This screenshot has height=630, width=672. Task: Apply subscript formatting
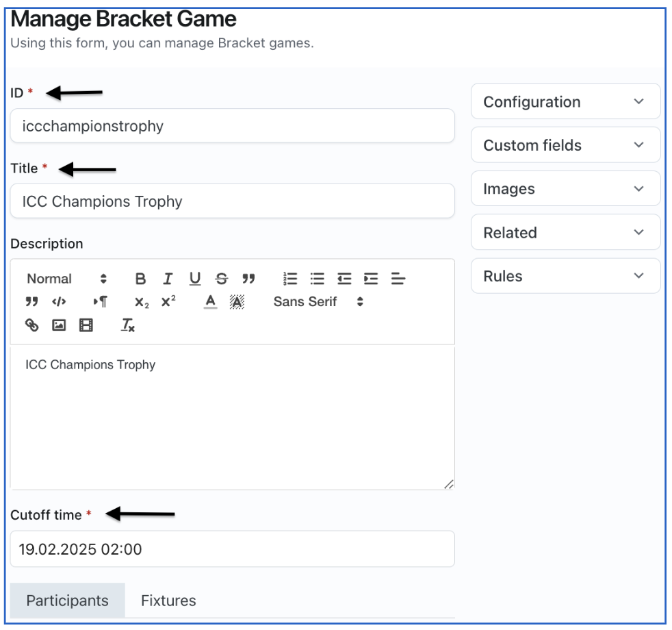pyautogui.click(x=142, y=303)
